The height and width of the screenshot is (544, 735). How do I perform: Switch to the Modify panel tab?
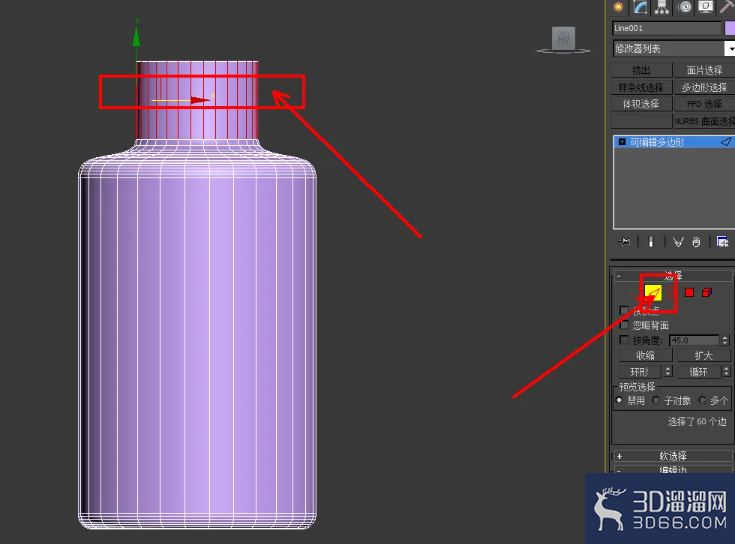[640, 7]
